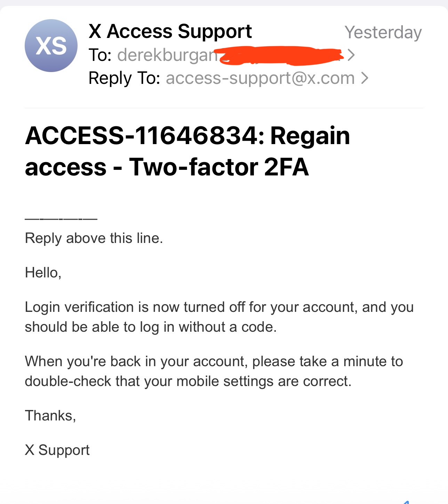Tap the X Access Support sender name
The image size is (448, 504).
[170, 31]
